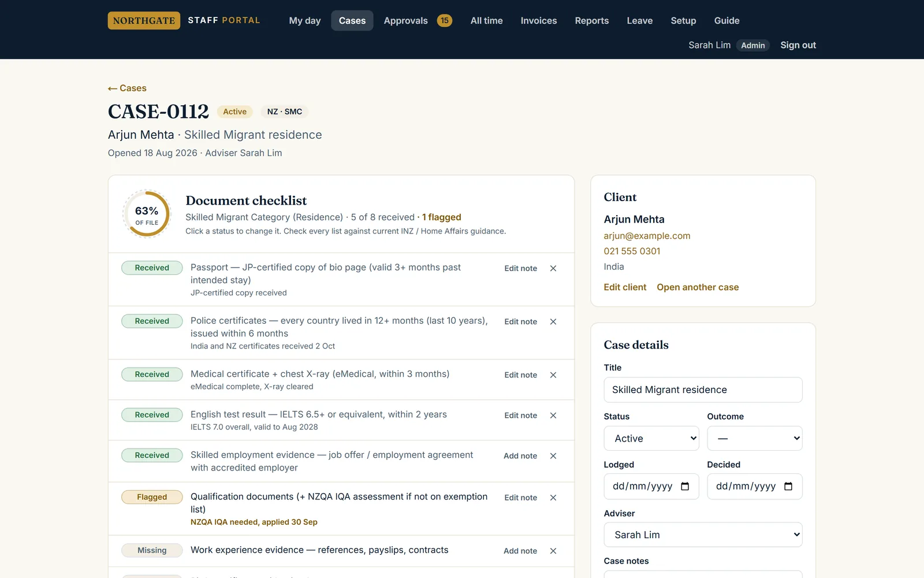Open calendar picker for Decided date
The width and height of the screenshot is (924, 578).
(788, 486)
